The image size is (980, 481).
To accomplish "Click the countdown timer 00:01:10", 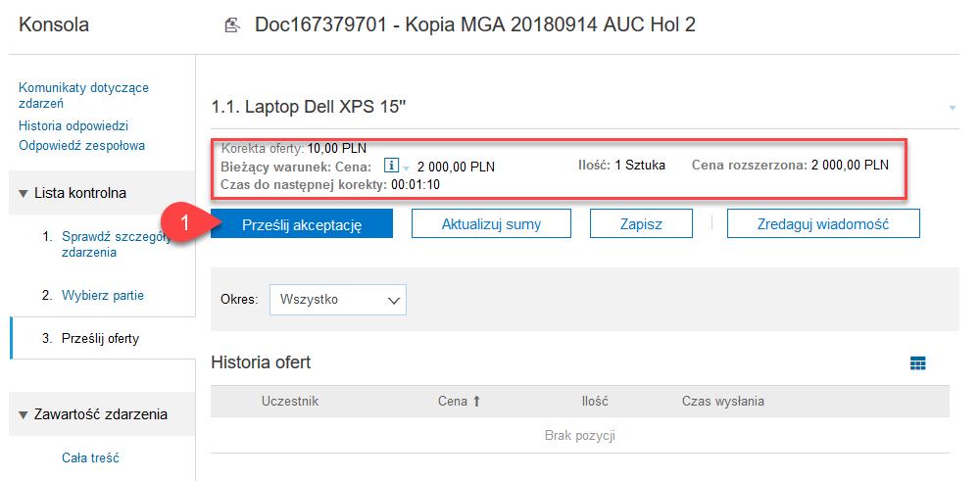I will click(414, 185).
